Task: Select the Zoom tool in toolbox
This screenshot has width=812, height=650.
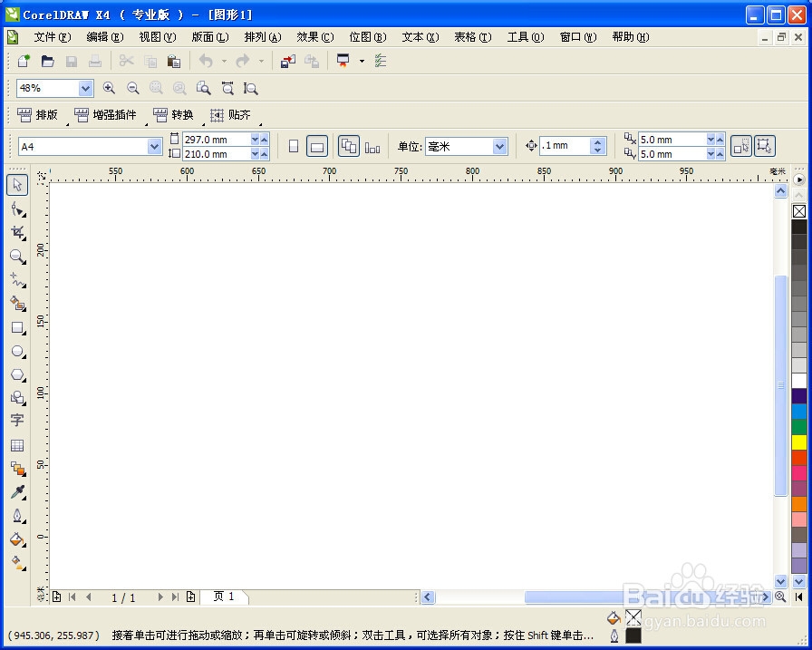Action: [x=17, y=257]
